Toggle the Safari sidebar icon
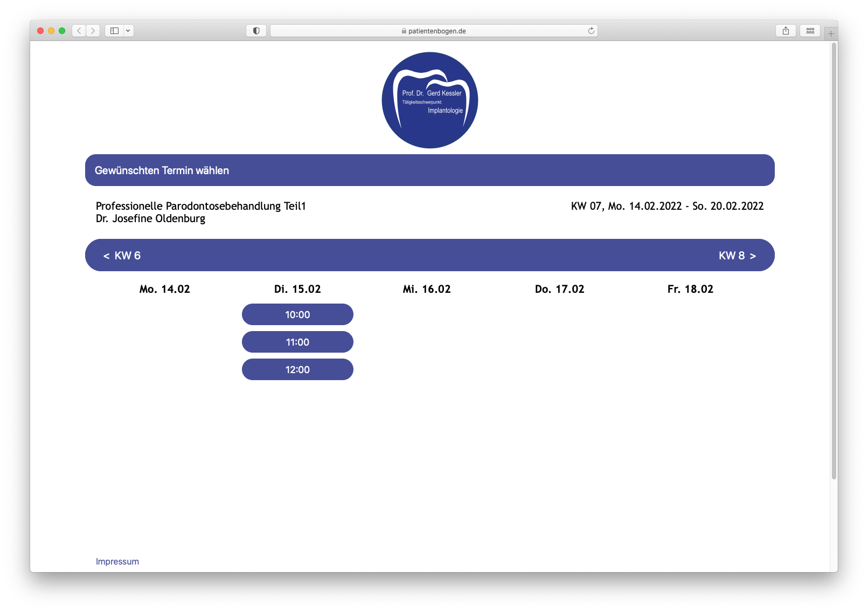 pyautogui.click(x=114, y=31)
